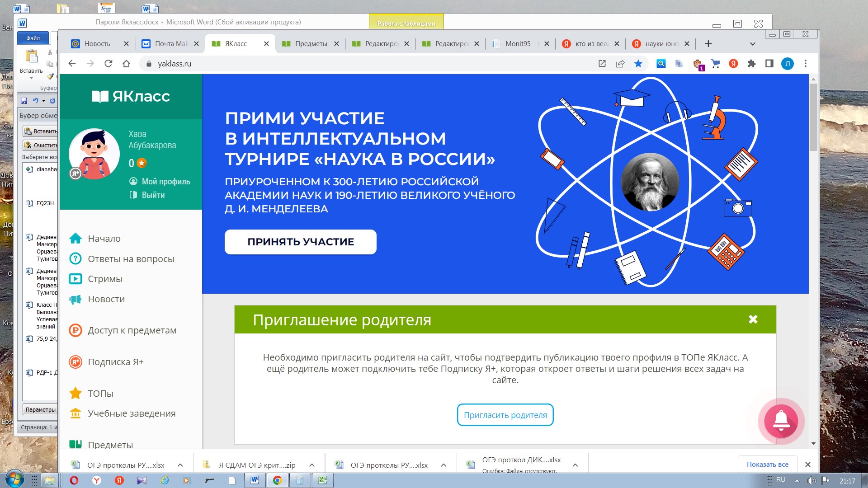Click the browser reload button
Image resolution: width=868 pixels, height=488 pixels.
click(108, 64)
